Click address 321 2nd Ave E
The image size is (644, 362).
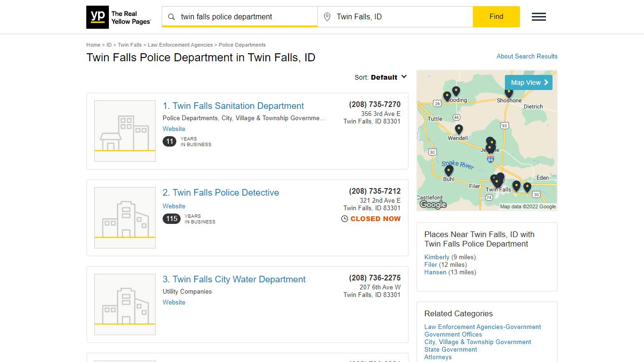pyautogui.click(x=381, y=200)
